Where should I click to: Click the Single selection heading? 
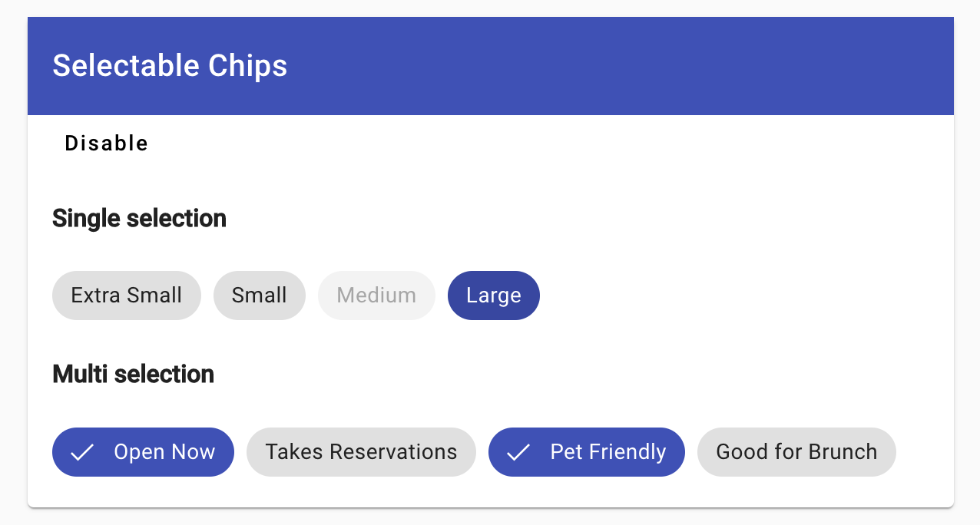(x=139, y=219)
